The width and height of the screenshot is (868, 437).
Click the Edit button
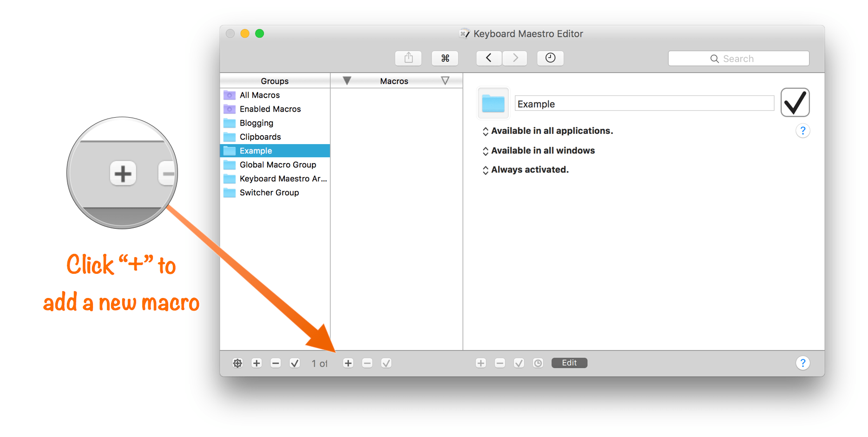(x=569, y=363)
